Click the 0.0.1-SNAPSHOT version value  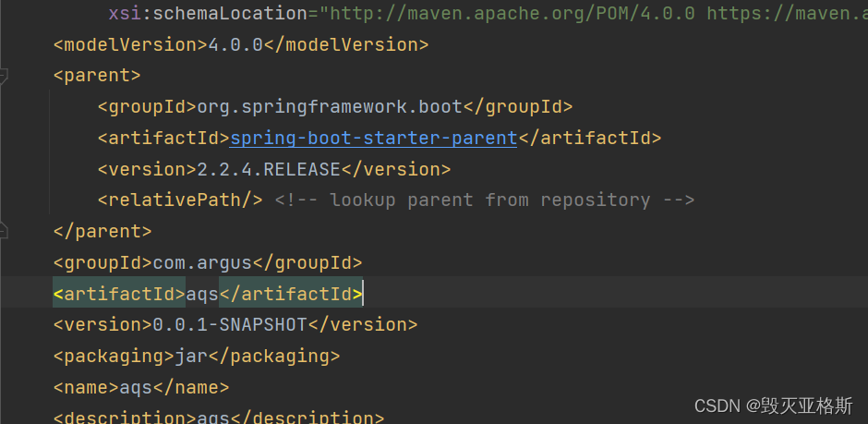(x=230, y=324)
